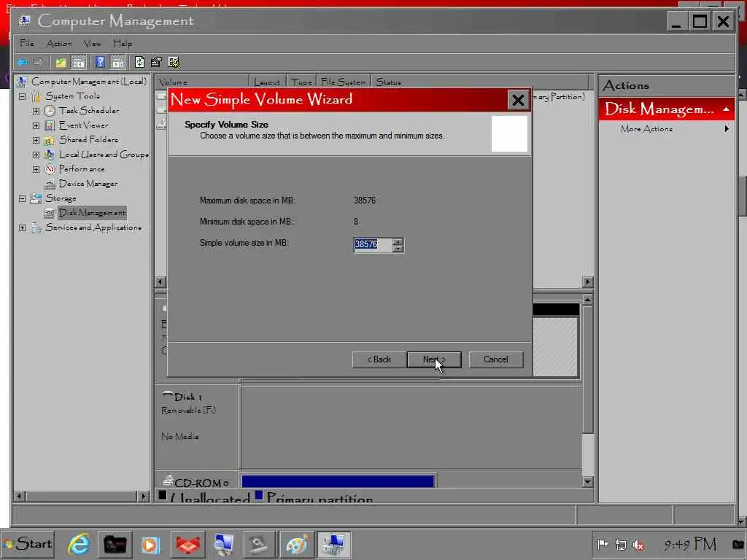Image resolution: width=747 pixels, height=560 pixels.
Task: Click tree pane scroll right arrow
Action: (143, 497)
